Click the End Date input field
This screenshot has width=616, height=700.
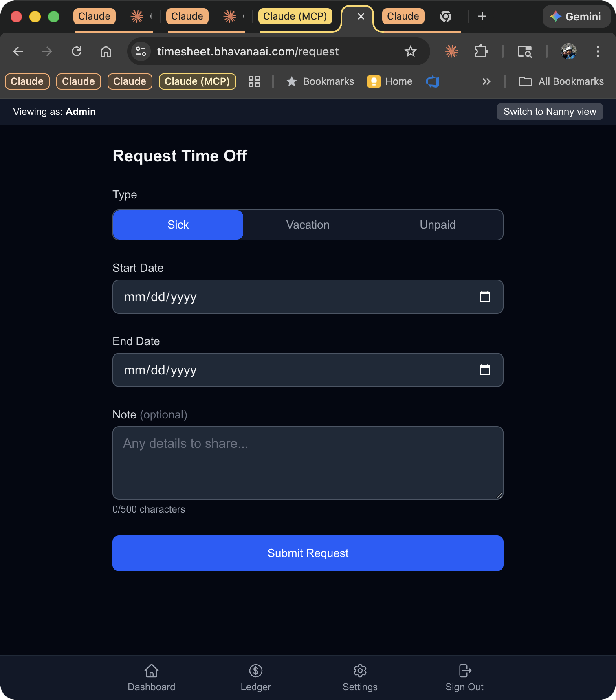(x=308, y=370)
